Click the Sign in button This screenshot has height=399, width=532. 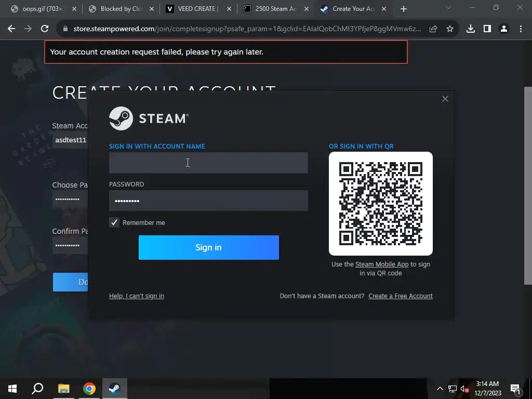coord(209,247)
